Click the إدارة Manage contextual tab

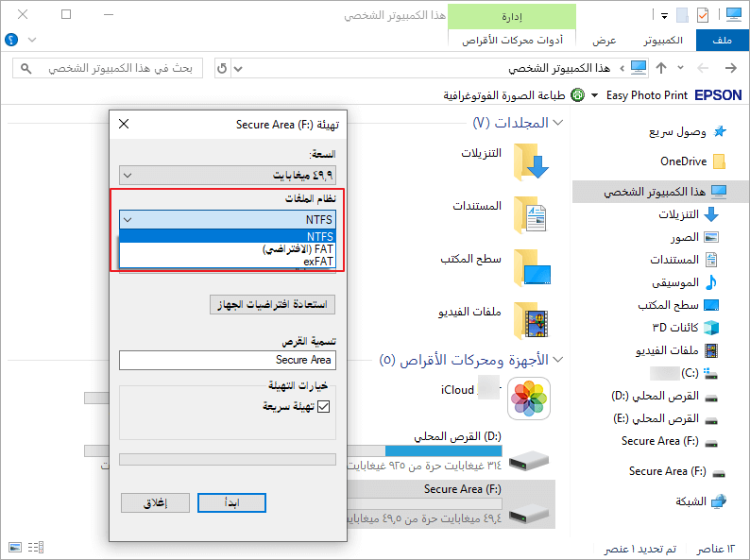pyautogui.click(x=512, y=17)
